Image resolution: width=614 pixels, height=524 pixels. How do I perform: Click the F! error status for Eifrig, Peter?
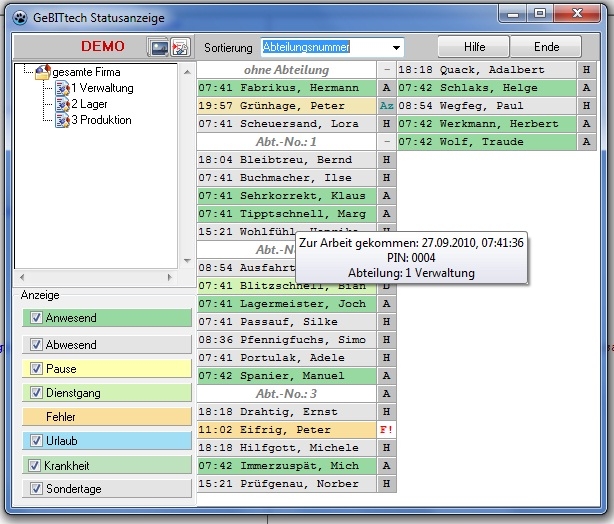(387, 430)
